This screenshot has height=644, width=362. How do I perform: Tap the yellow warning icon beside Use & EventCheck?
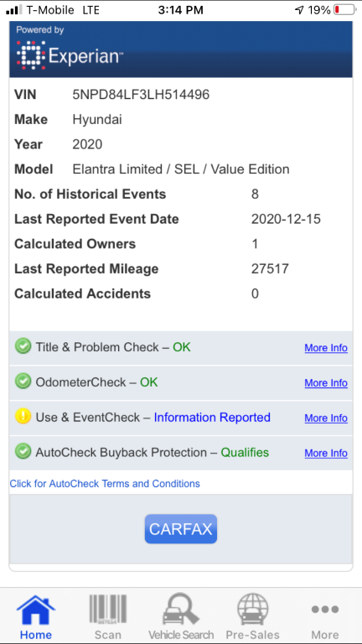pyautogui.click(x=23, y=418)
